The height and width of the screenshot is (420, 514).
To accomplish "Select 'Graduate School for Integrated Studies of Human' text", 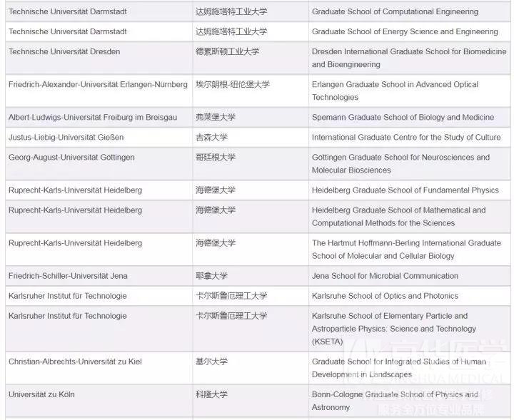I will pos(399,362).
